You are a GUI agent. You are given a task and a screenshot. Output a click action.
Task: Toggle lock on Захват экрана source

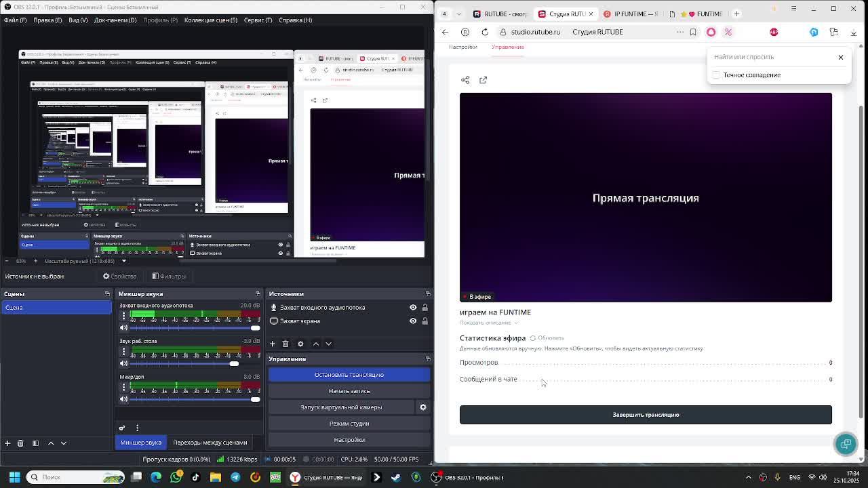click(x=425, y=321)
